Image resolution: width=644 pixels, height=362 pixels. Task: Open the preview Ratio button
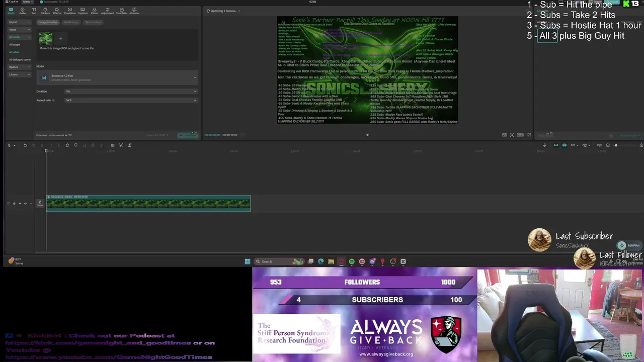[520, 135]
